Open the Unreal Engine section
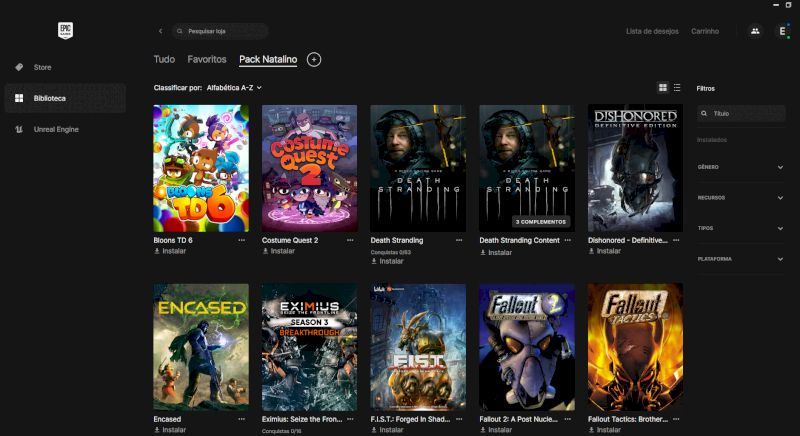Viewport: 800px width, 436px height. pyautogui.click(x=55, y=129)
